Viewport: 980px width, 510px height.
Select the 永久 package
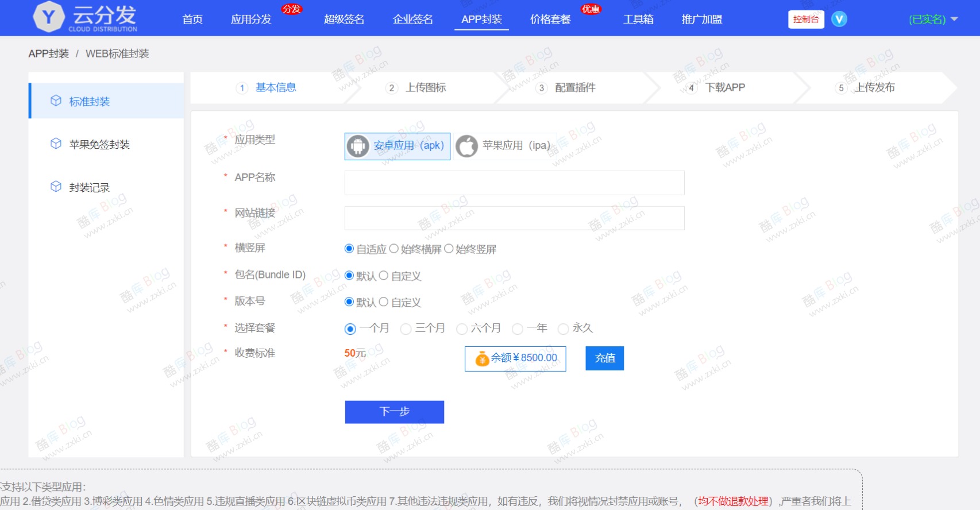tap(563, 329)
